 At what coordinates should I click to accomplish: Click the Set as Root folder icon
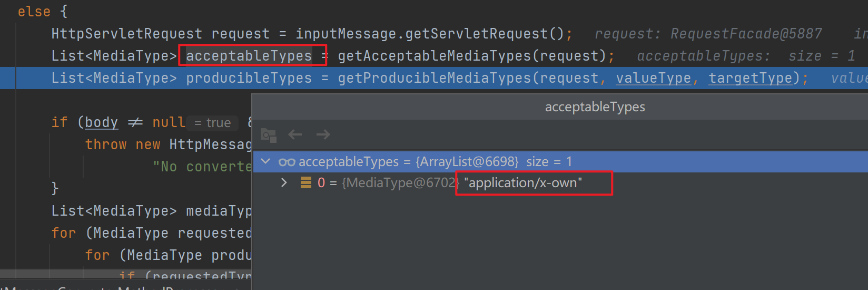click(x=269, y=135)
